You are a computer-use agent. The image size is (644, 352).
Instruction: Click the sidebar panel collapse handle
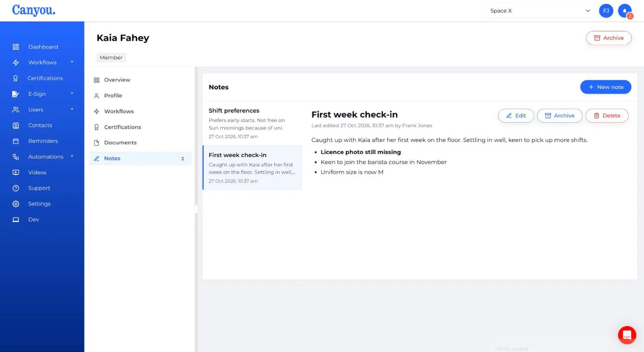point(196,209)
